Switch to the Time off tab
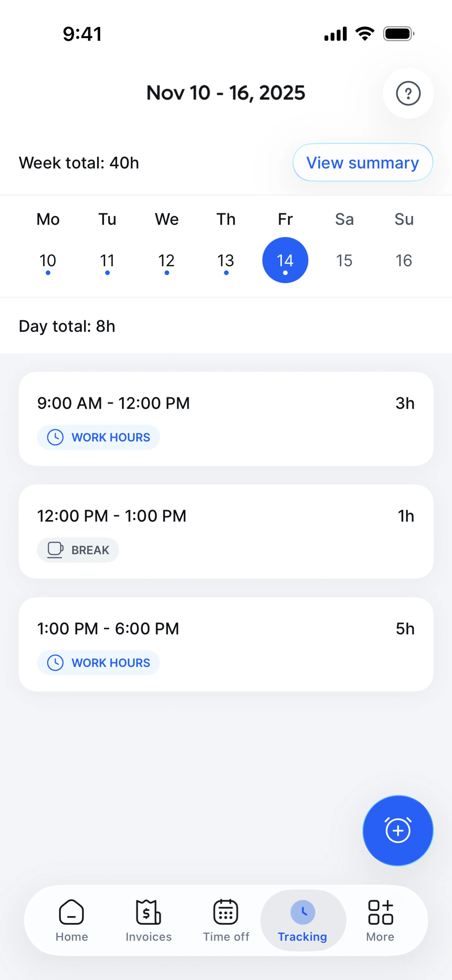Screen dimensions: 452x980 (226, 920)
